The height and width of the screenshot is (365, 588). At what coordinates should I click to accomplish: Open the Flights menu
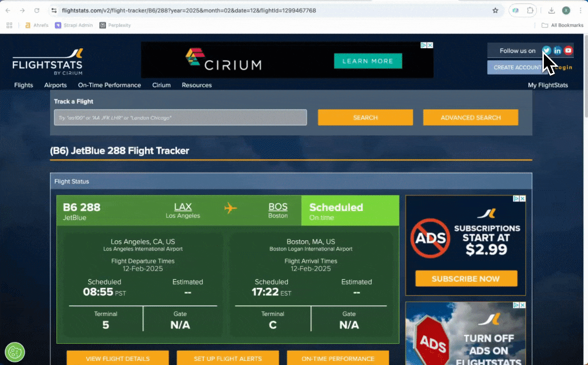point(24,85)
